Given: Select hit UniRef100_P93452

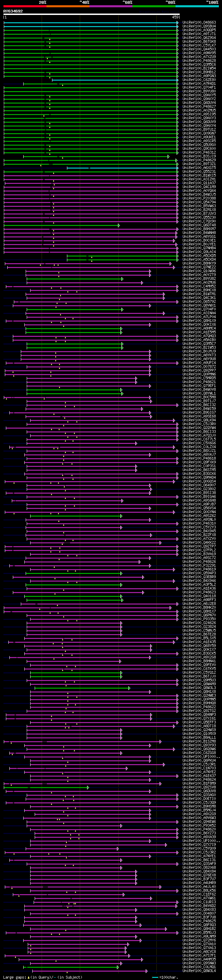Looking at the screenshot, I should (199, 826).
